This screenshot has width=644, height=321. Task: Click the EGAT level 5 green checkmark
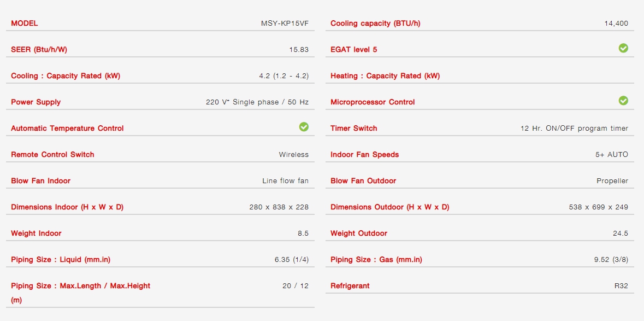click(623, 48)
